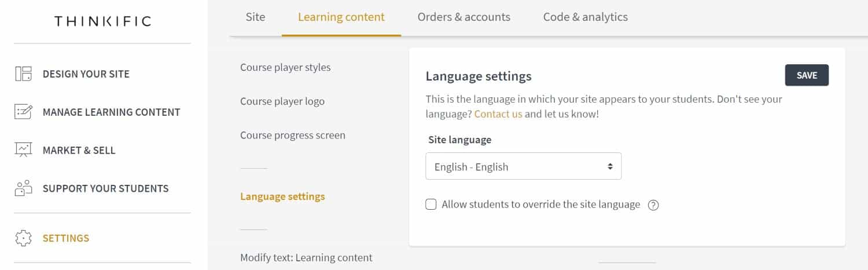The image size is (868, 270).
Task: Click the Support Your Students people icon
Action: pyautogui.click(x=23, y=188)
